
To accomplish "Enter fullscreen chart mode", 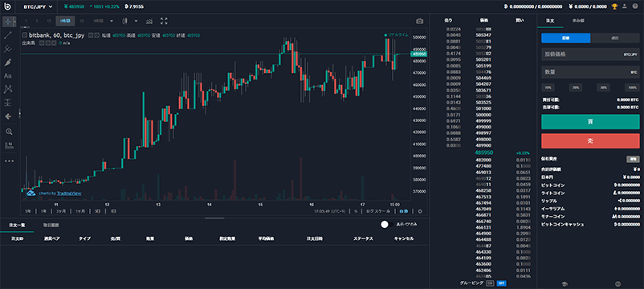I will coord(164,21).
